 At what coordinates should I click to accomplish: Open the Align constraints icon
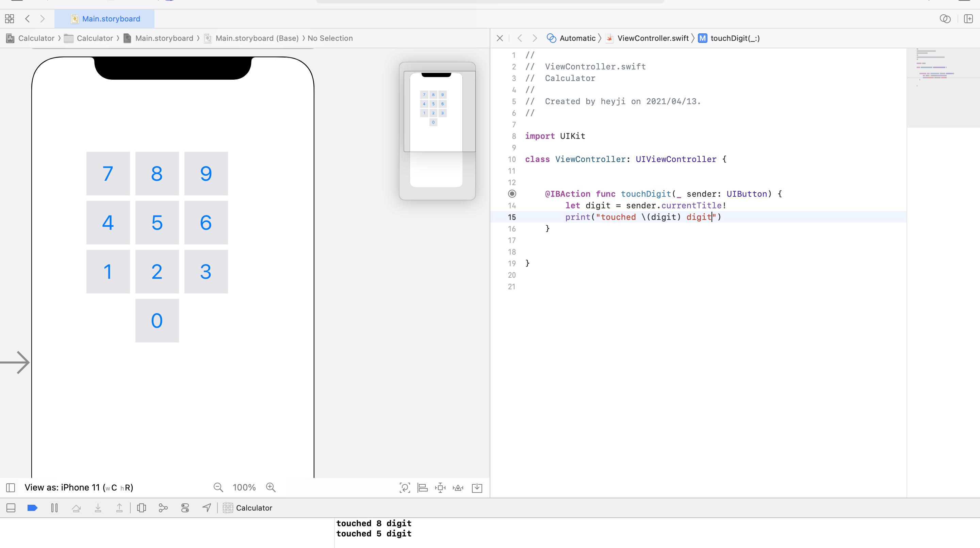point(422,487)
